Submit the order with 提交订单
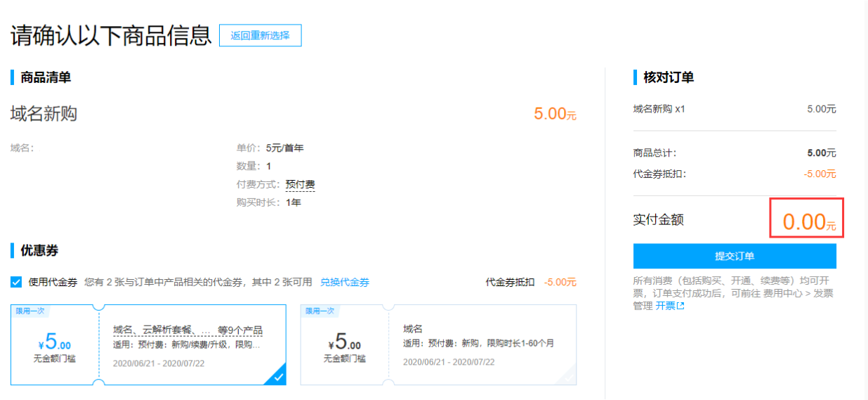 [735, 256]
